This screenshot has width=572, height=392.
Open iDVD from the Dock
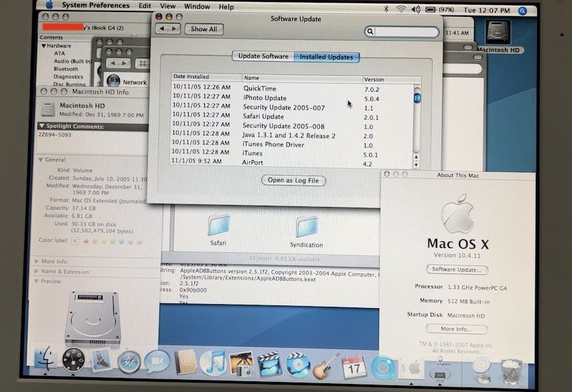click(297, 365)
